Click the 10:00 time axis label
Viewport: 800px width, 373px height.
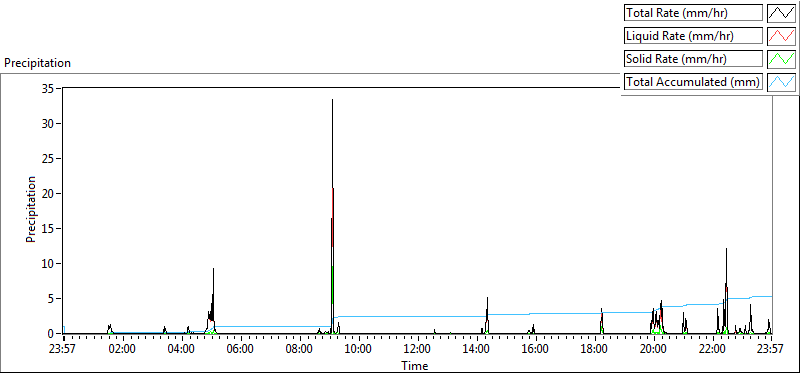point(359,350)
